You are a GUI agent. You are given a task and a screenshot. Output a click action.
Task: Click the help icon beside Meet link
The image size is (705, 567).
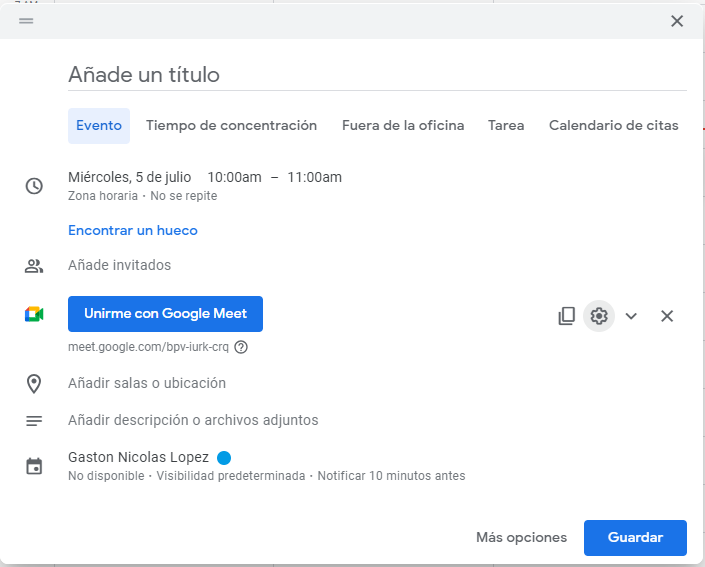click(x=241, y=347)
